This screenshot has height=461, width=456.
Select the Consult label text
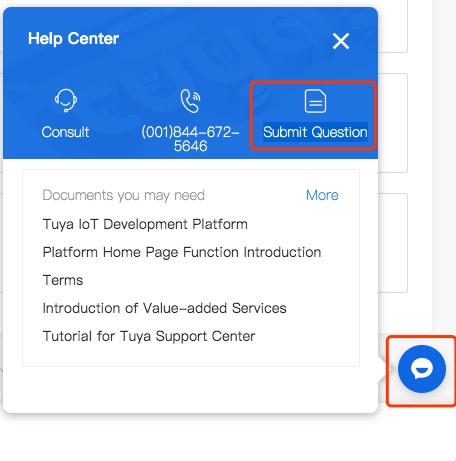65,132
